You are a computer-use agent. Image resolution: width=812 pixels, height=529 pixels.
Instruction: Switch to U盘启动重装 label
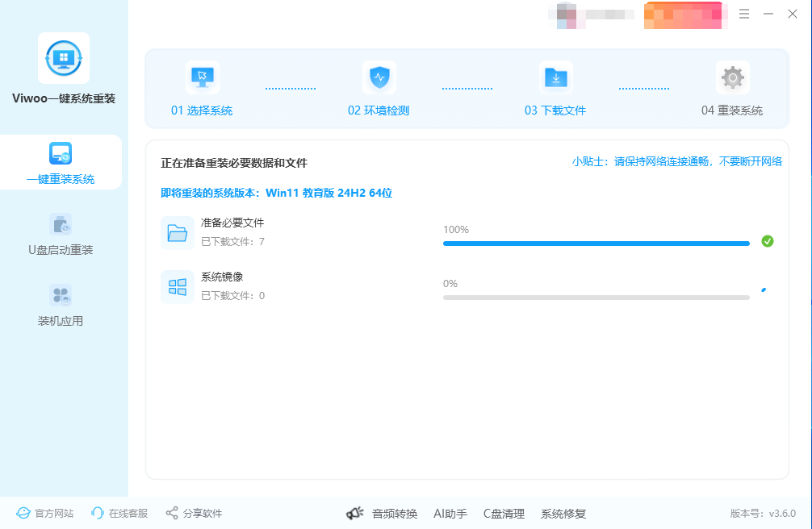pyautogui.click(x=61, y=250)
